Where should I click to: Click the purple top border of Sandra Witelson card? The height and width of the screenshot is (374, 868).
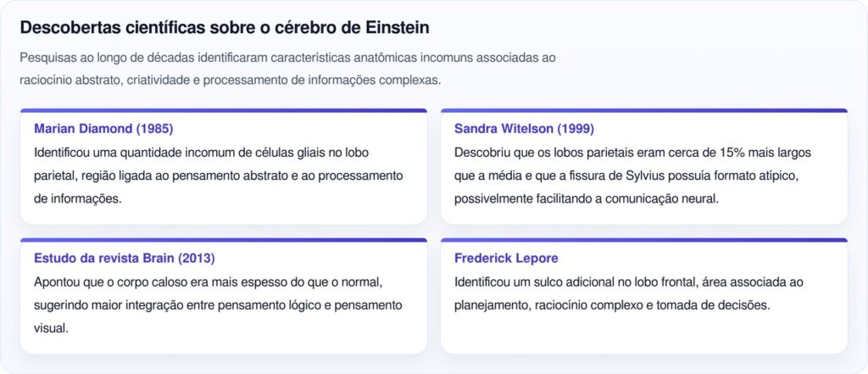(x=643, y=110)
